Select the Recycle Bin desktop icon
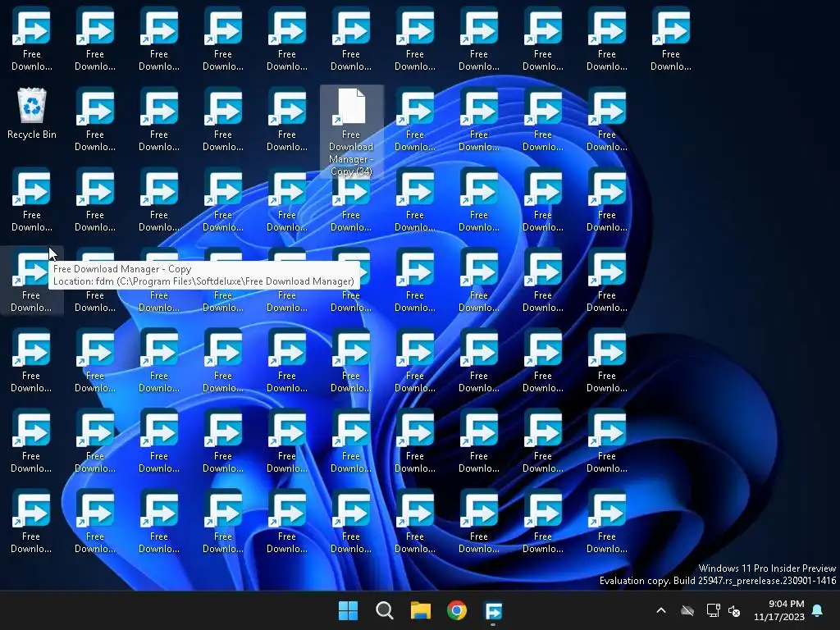 (x=32, y=113)
